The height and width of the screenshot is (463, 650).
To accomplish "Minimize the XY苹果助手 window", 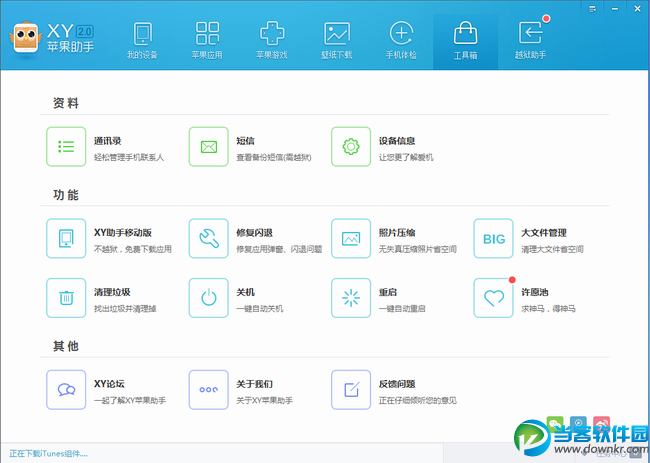I will tap(615, 9).
